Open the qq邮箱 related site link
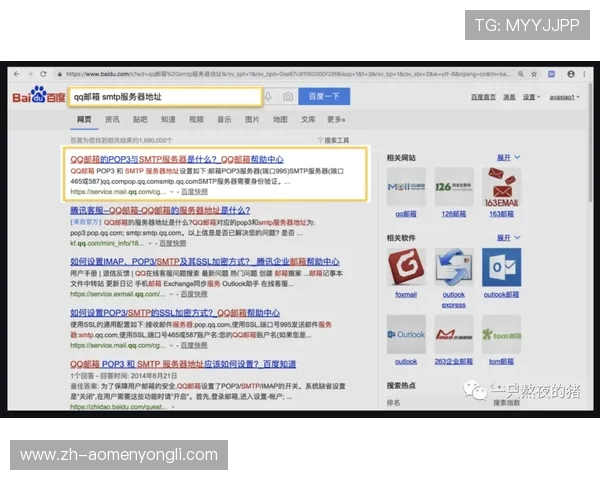Screen dimensions: 600x480 point(406,214)
